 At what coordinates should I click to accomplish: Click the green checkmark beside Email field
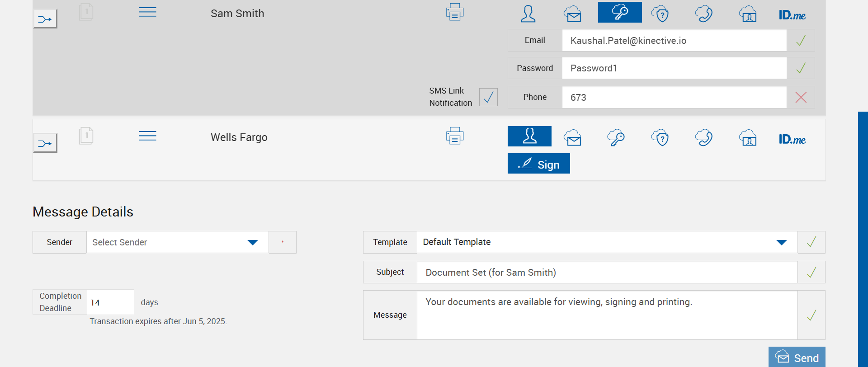pyautogui.click(x=801, y=41)
